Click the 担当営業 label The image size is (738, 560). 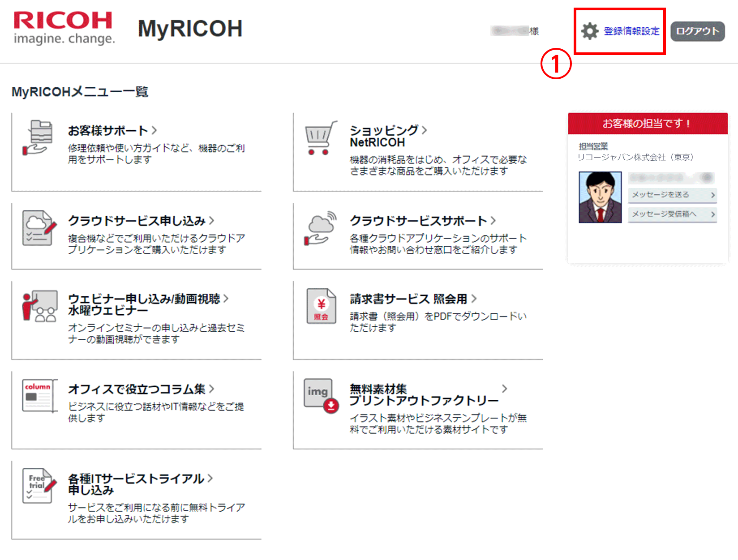(593, 146)
